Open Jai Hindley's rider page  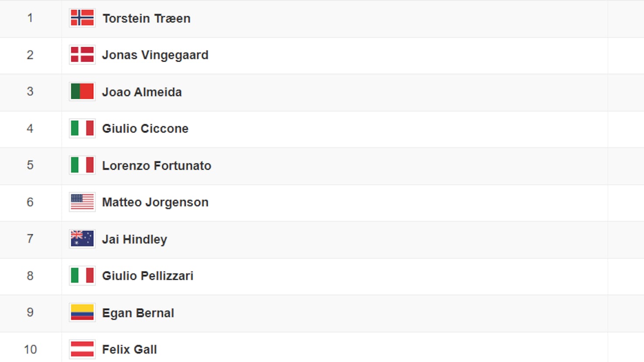[134, 239]
